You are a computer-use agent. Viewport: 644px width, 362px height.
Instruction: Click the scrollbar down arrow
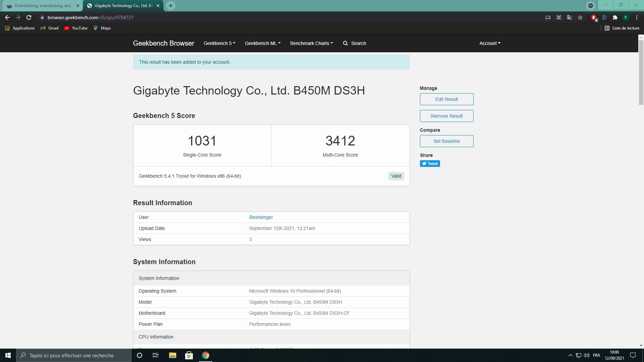click(x=641, y=346)
